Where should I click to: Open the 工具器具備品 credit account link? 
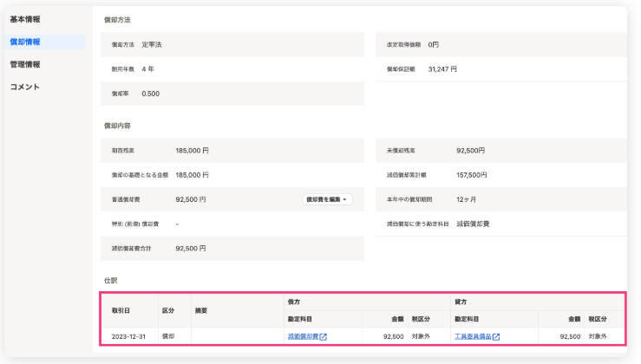click(x=472, y=336)
